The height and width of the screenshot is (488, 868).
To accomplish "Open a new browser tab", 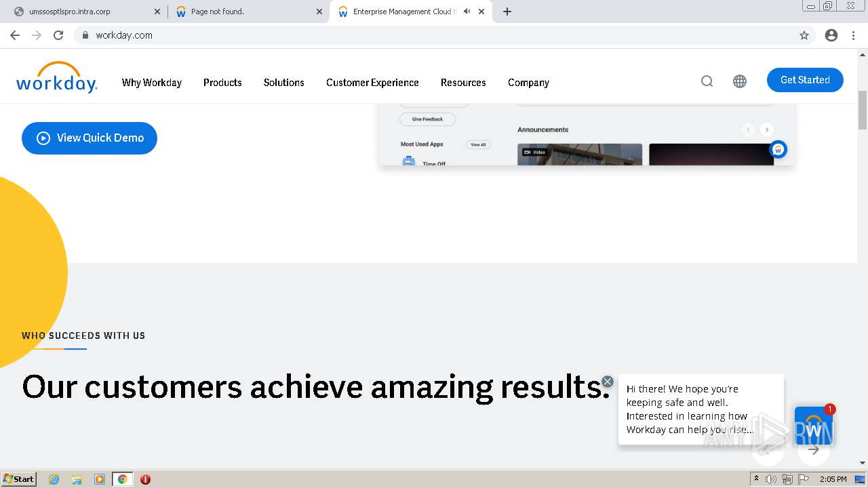I will [x=507, y=12].
